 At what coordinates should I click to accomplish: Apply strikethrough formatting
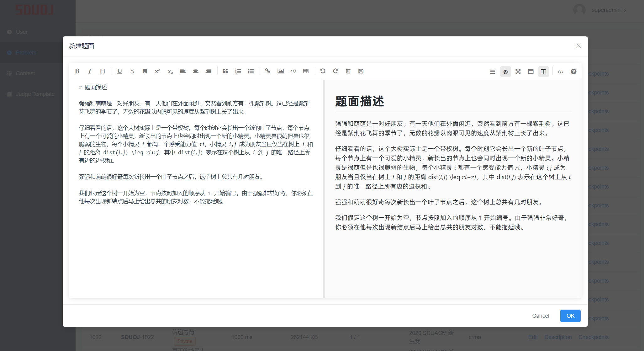pos(132,71)
